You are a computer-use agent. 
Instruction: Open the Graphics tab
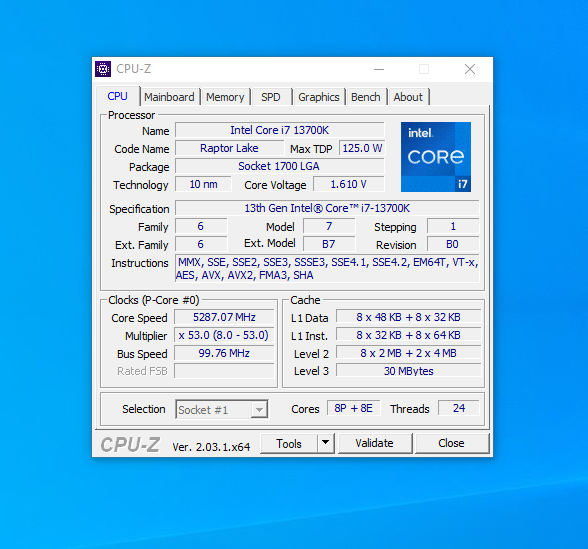(x=319, y=97)
